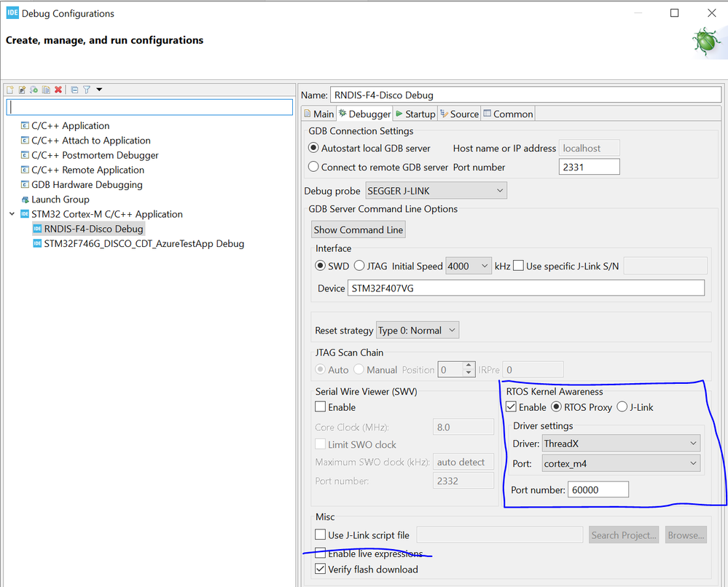Select Auto JTAG scan chain option

coord(320,370)
